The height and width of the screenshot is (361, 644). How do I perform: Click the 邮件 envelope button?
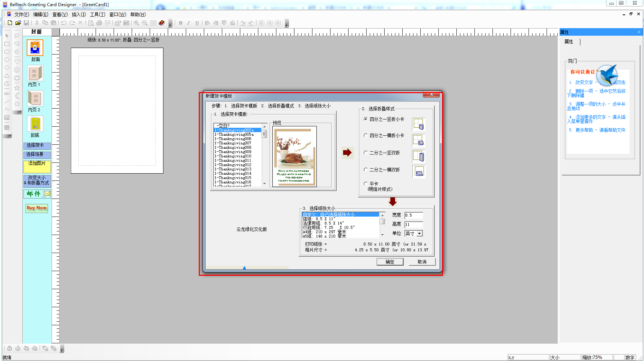pyautogui.click(x=37, y=194)
